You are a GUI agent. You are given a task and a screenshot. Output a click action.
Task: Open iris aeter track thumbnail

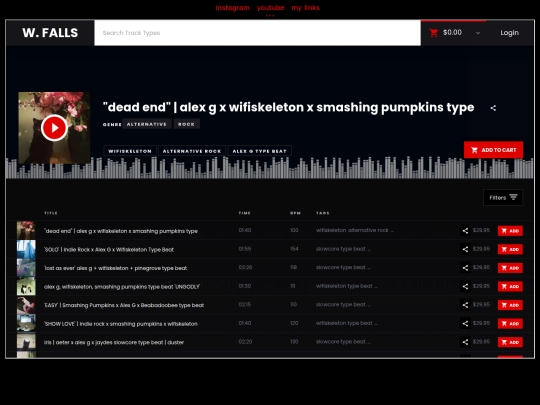pyautogui.click(x=26, y=342)
